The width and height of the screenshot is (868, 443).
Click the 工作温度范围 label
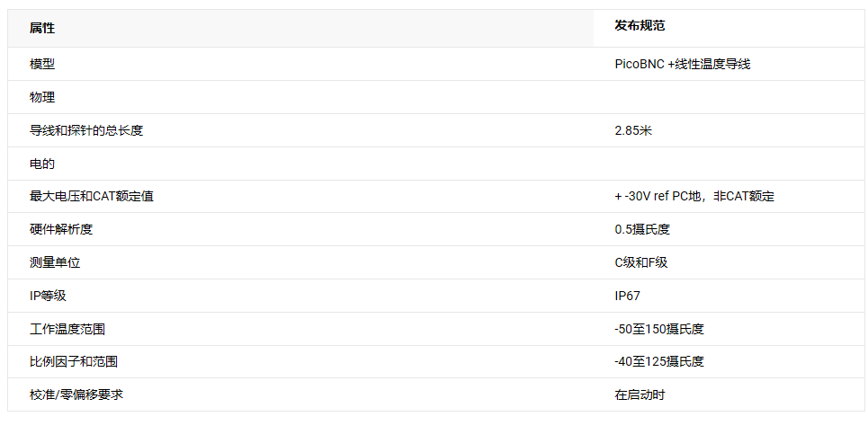[67, 329]
